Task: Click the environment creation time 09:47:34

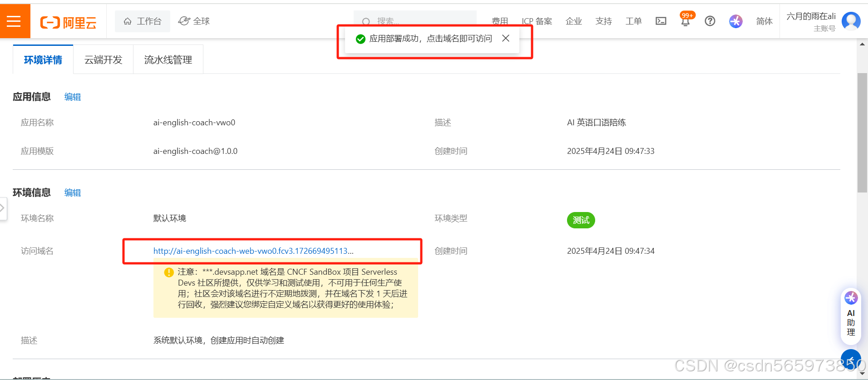Action: coord(611,251)
